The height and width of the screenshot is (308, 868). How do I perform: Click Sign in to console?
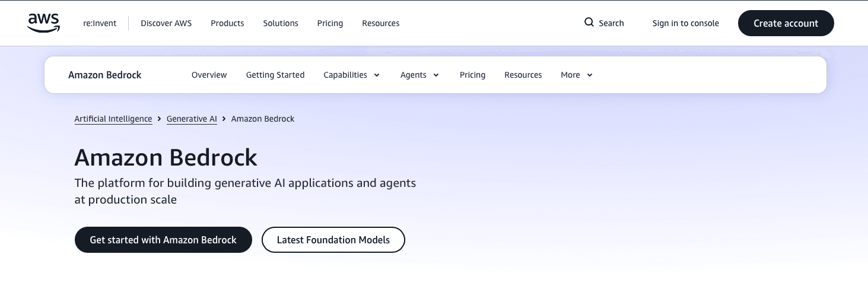(x=685, y=23)
